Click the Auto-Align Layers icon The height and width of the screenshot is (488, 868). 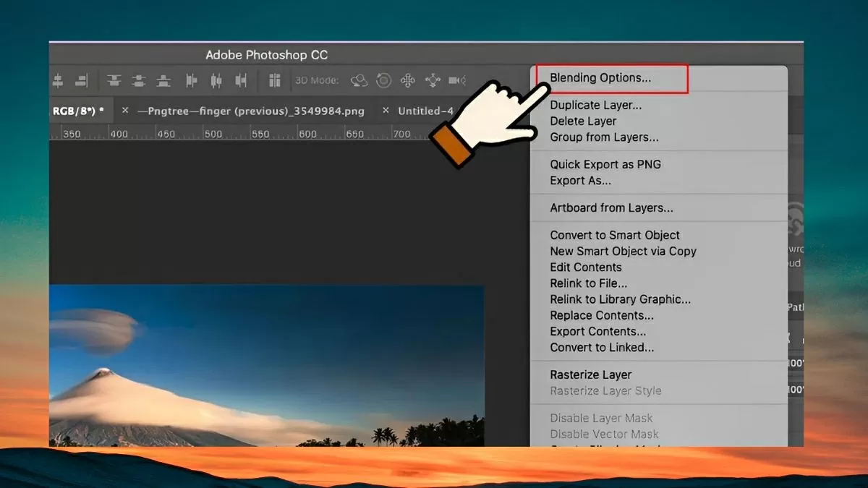275,80
